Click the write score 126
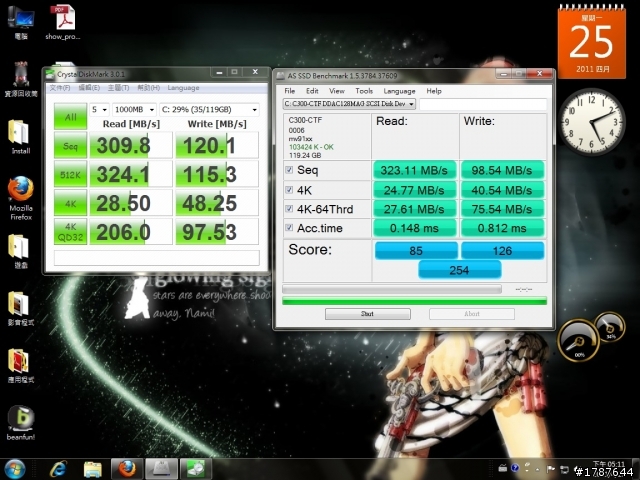Screen dimensions: 640x480 [x=502, y=250]
